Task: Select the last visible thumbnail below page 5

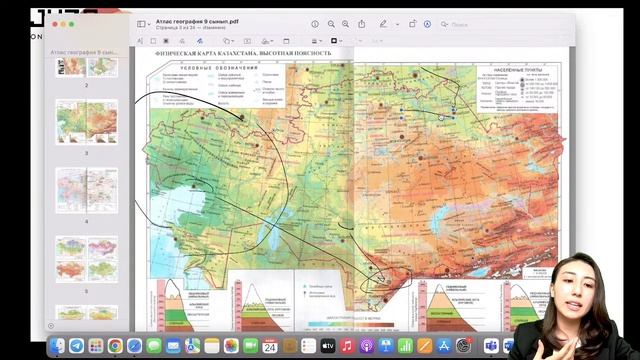Action: point(87,312)
